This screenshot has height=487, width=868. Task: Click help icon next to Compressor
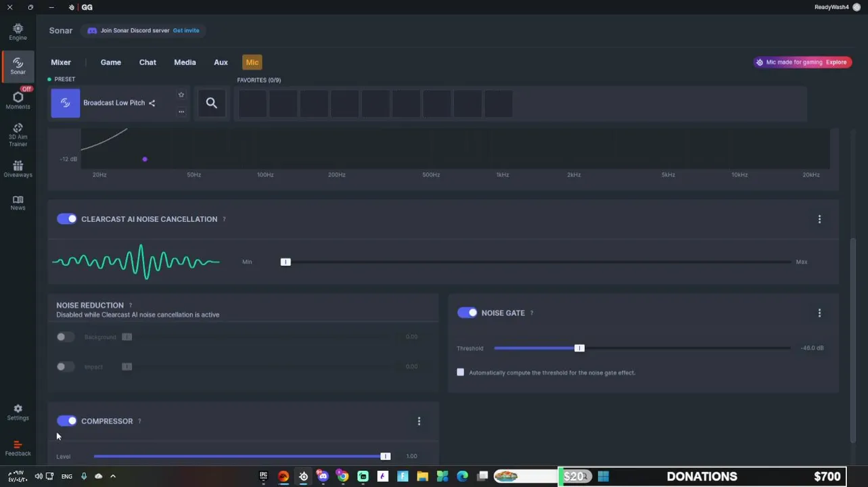pyautogui.click(x=139, y=421)
